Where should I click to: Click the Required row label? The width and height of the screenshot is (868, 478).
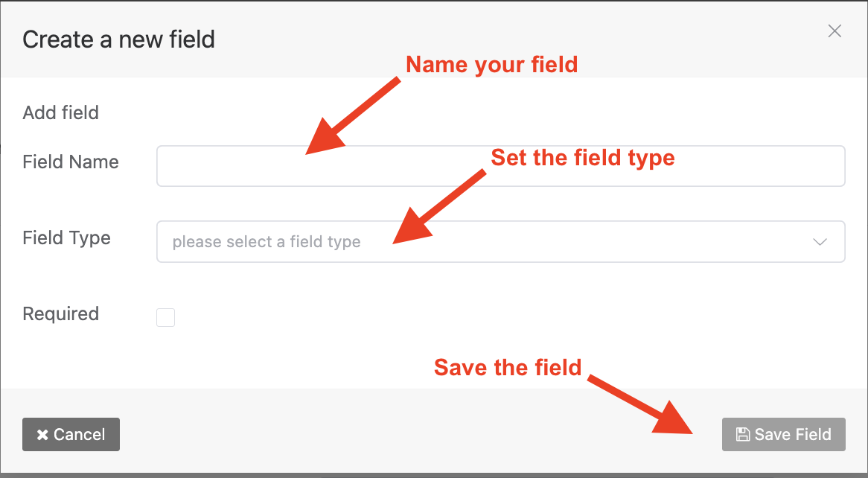pos(60,313)
